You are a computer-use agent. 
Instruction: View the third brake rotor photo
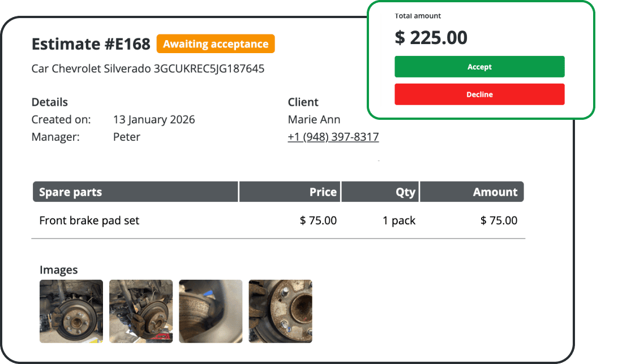tap(210, 311)
